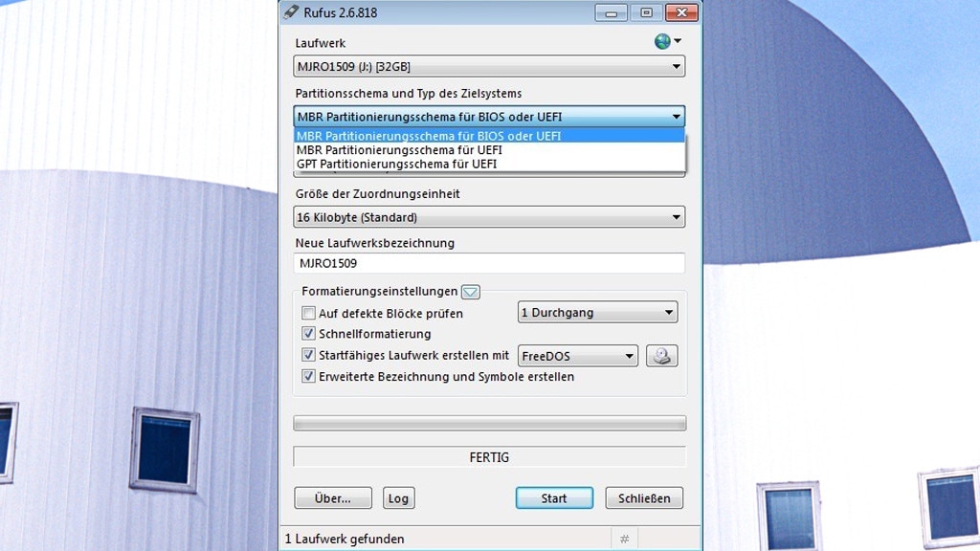Toggle Erweiterte Bezeichnung und Symbole erstellen

[308, 376]
